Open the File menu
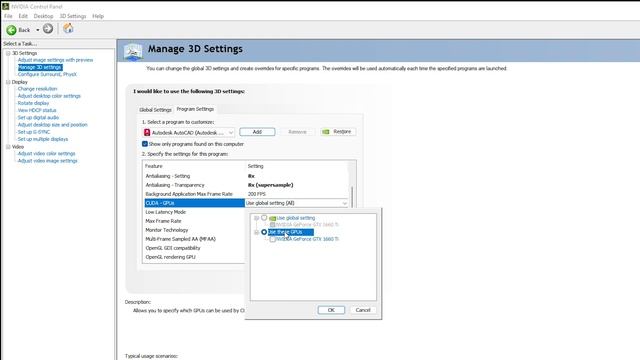 [x=8, y=16]
